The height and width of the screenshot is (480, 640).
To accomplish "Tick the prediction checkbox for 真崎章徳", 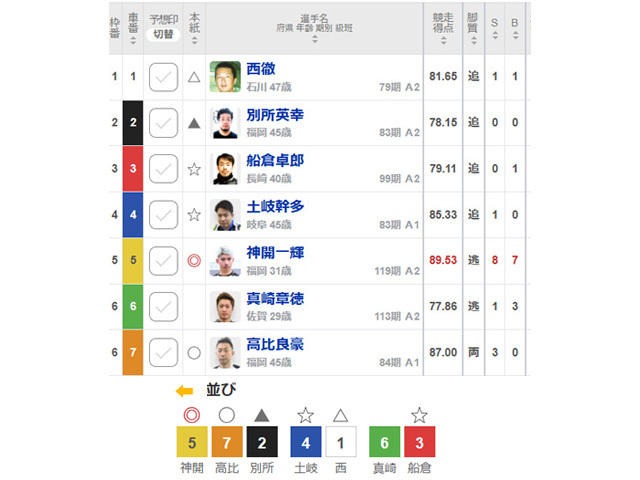I will click(163, 307).
